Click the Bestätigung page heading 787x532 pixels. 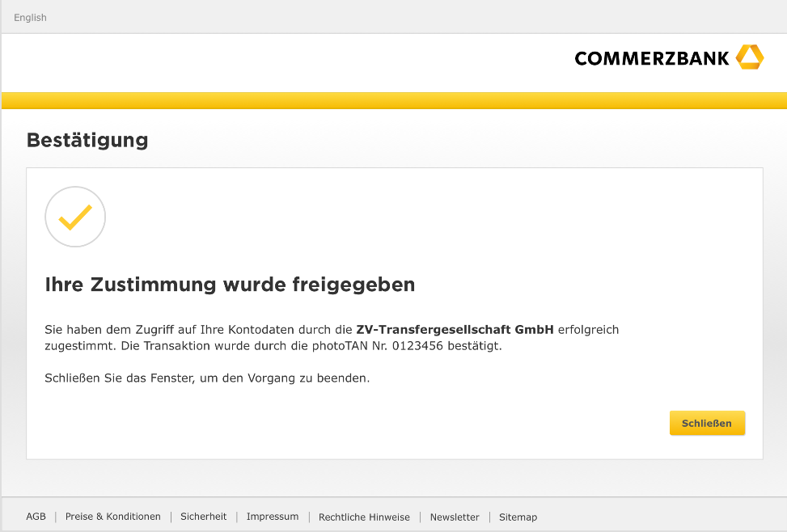[87, 140]
